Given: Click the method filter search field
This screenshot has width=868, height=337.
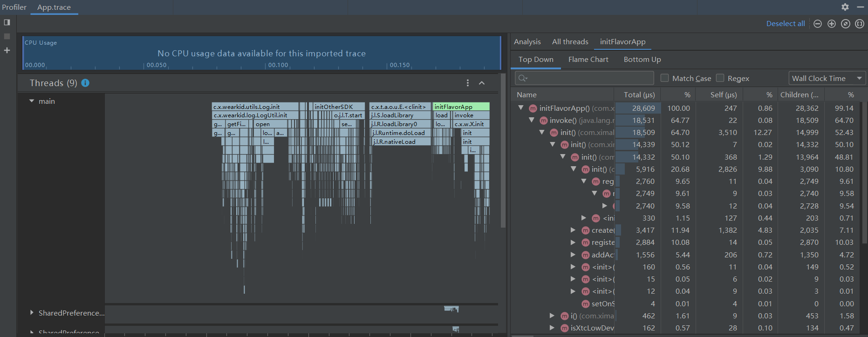Looking at the screenshot, I should coord(584,78).
